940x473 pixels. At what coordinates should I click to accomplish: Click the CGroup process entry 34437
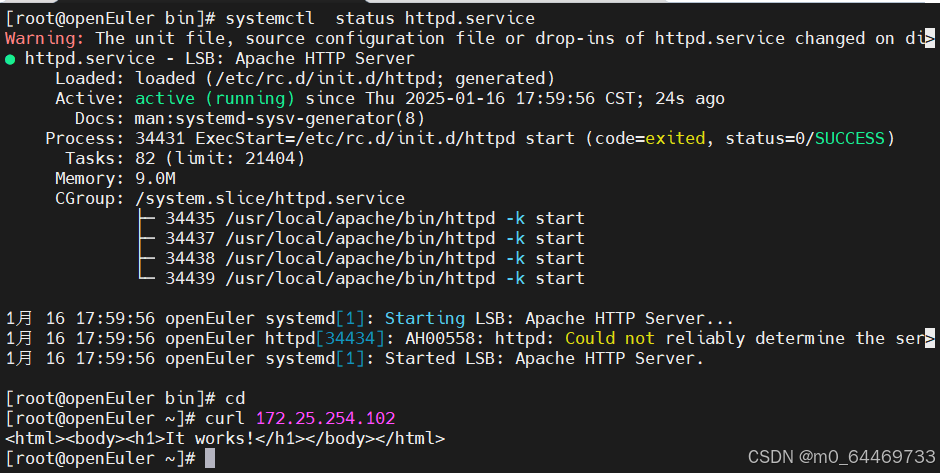pyautogui.click(x=375, y=239)
